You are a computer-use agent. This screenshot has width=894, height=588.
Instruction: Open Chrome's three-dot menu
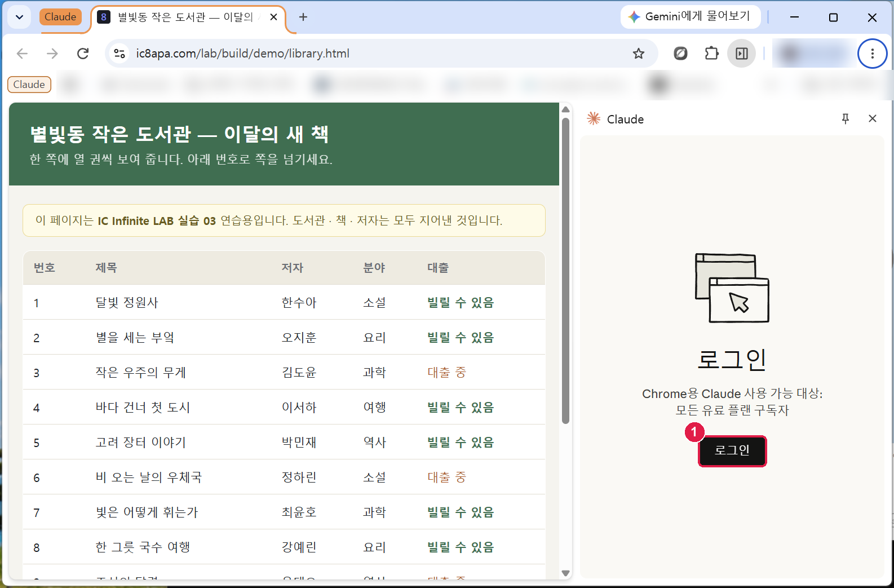872,54
